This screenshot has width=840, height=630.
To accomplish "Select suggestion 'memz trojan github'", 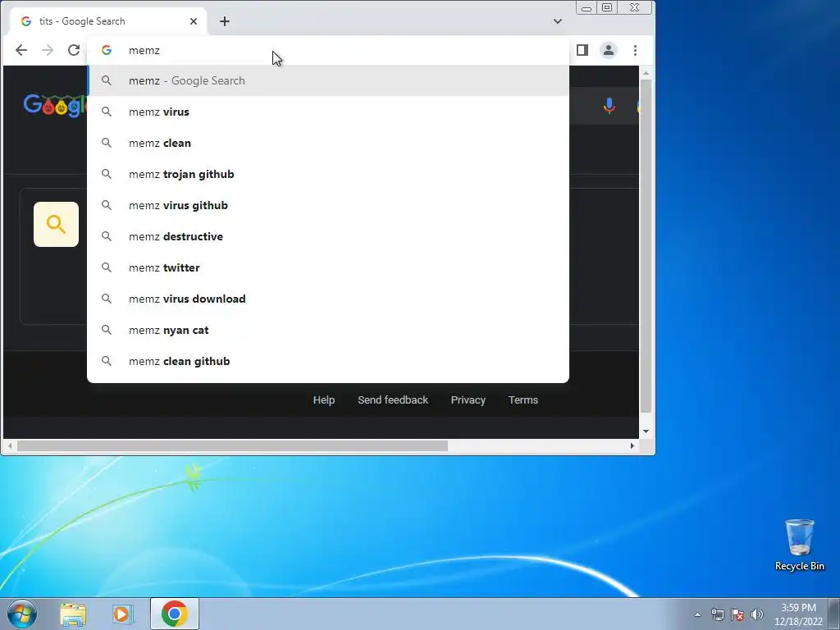I will click(x=328, y=174).
